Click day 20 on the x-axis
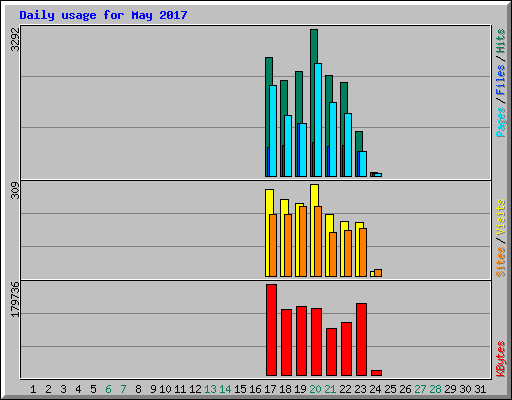Screen dimensions: 512x400 315,389
